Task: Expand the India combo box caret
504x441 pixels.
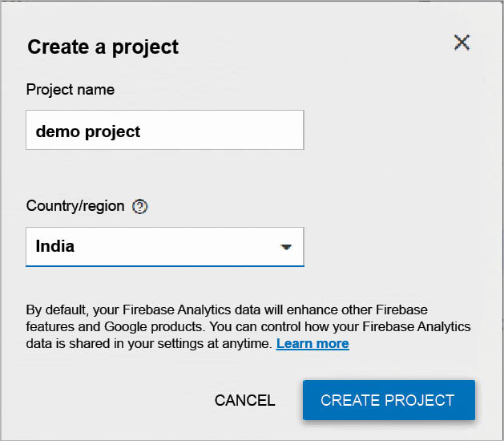Action: coord(286,247)
